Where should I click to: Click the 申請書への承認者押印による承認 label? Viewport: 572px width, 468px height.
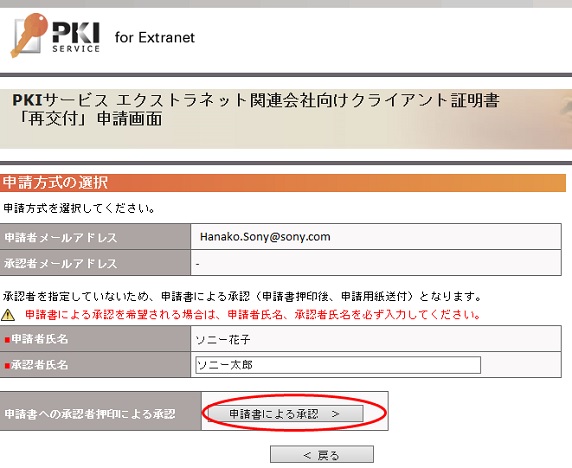90,414
